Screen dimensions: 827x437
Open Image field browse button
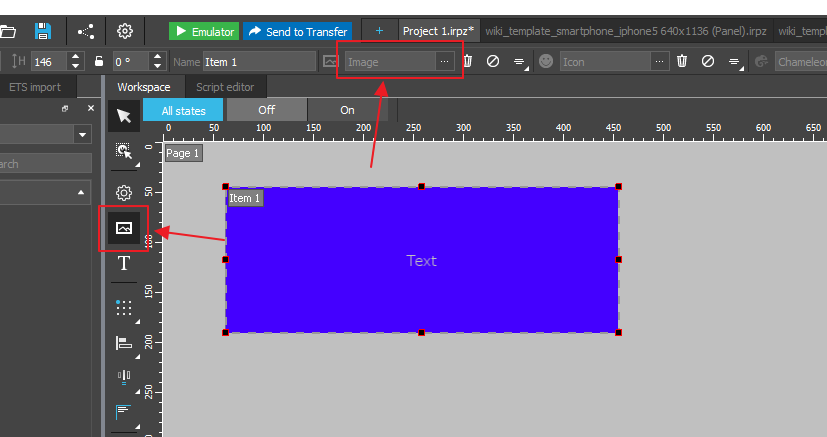pos(444,62)
